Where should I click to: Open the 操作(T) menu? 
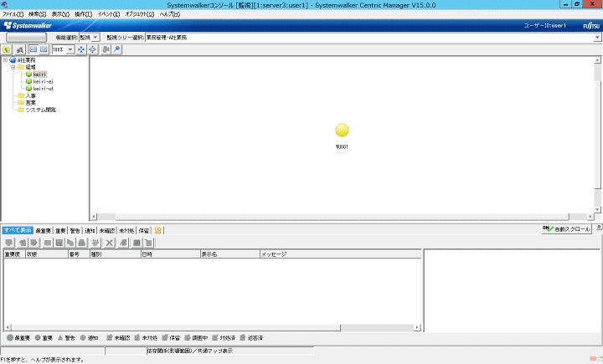pos(84,14)
